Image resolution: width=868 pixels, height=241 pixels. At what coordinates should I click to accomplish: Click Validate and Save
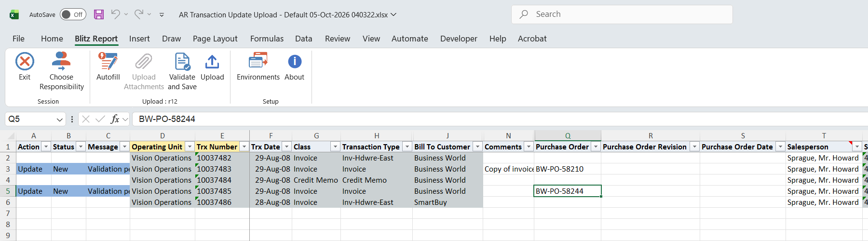pyautogui.click(x=182, y=71)
